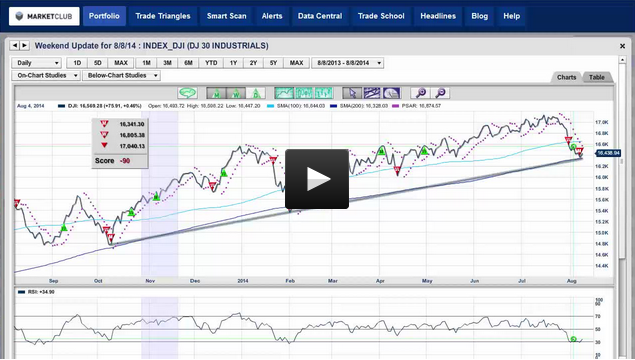The width and height of the screenshot is (635, 360).
Task: Open the On-Chart Studies dropdown
Action: pyautogui.click(x=46, y=75)
